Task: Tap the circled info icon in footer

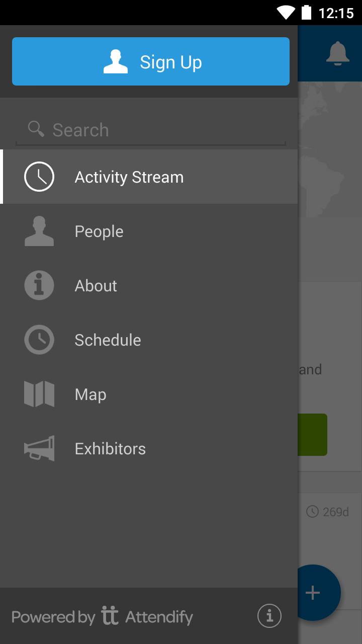Action: click(x=269, y=616)
